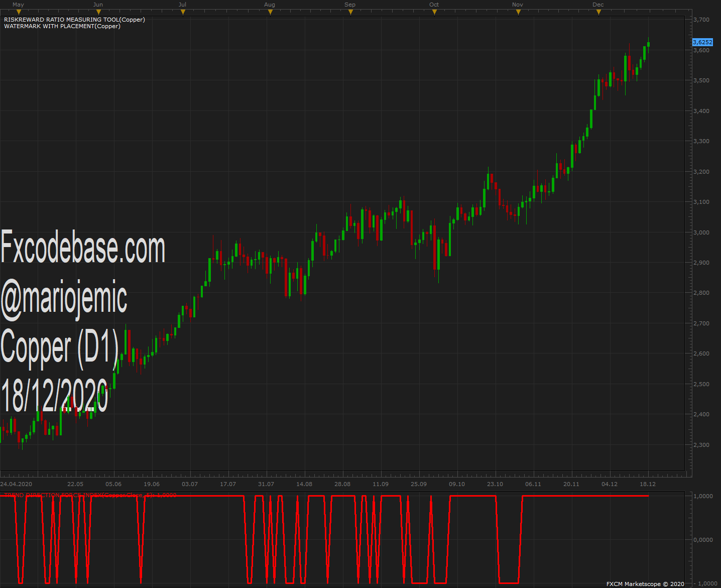Click the May month marker triangle
The width and height of the screenshot is (721, 588).
[x=19, y=12]
